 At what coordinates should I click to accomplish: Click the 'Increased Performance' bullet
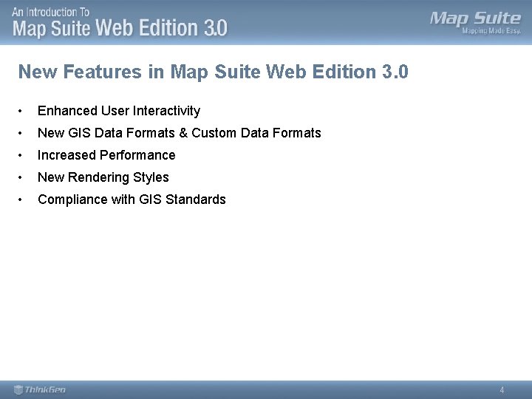pyautogui.click(x=106, y=155)
